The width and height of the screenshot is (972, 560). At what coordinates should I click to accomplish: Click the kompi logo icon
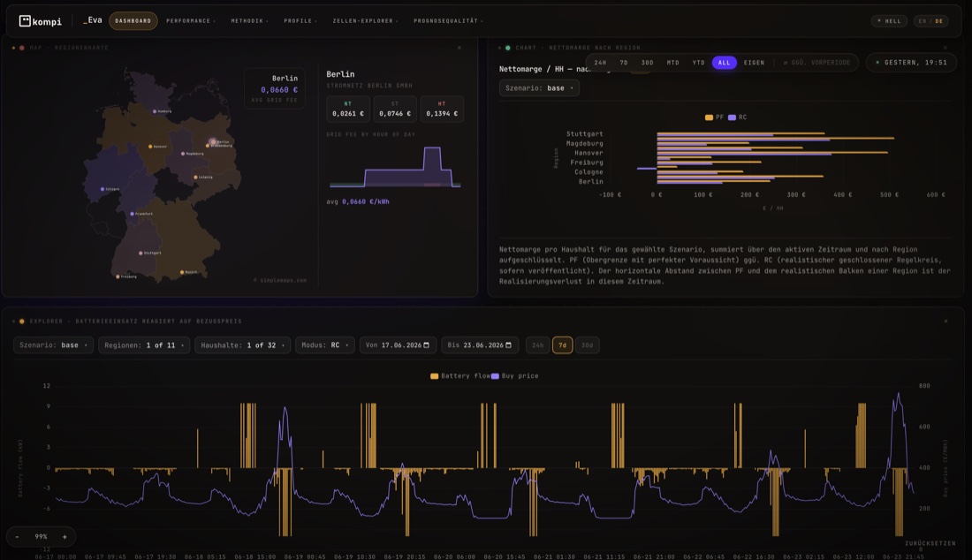[25, 21]
